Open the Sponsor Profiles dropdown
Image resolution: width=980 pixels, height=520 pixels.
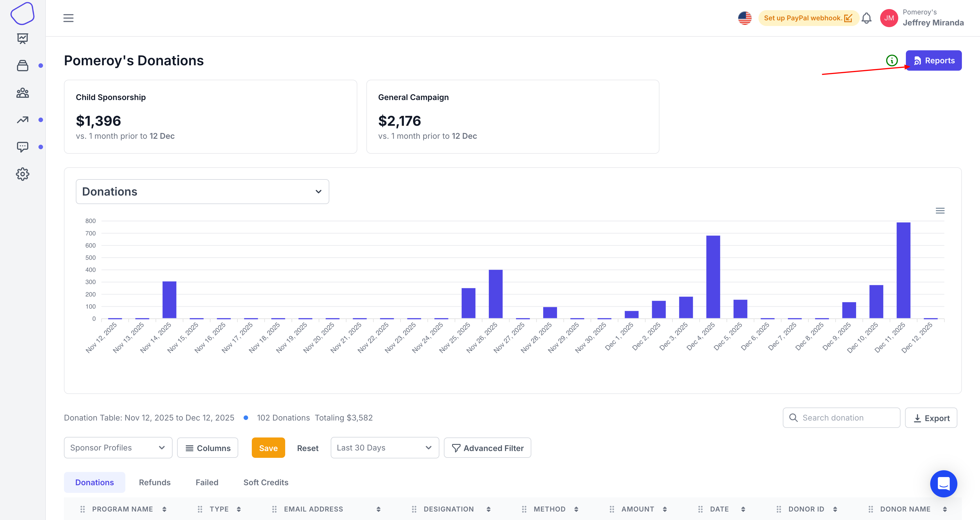coord(118,448)
